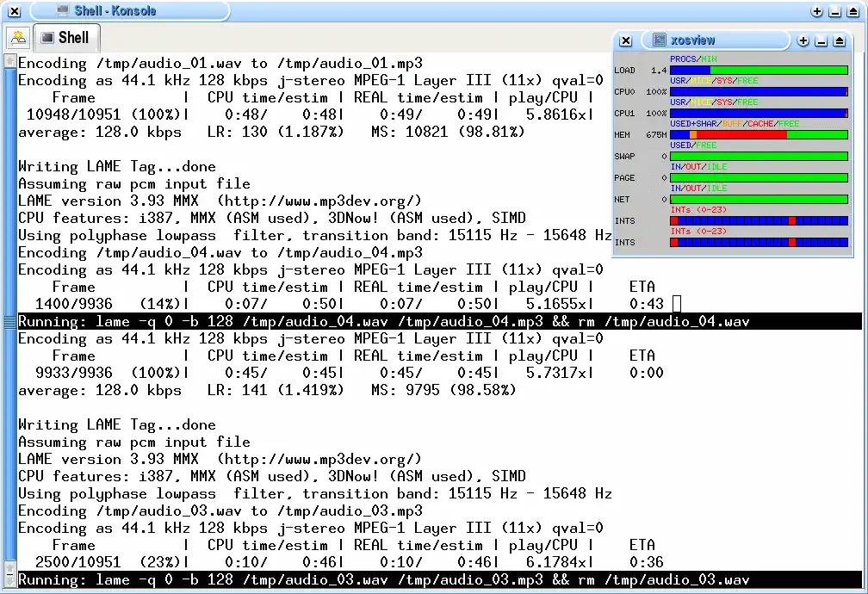This screenshot has height=594, width=868.
Task: Click the MEM usage bar in xosview
Action: [759, 135]
